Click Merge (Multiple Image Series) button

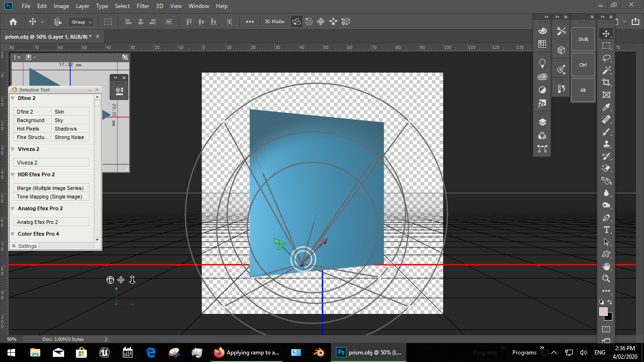click(51, 188)
